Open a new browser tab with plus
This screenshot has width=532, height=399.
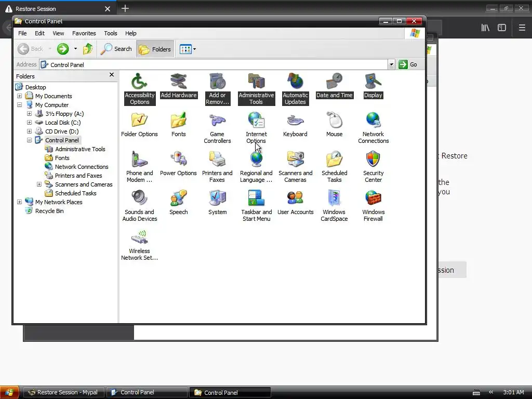(125, 8)
